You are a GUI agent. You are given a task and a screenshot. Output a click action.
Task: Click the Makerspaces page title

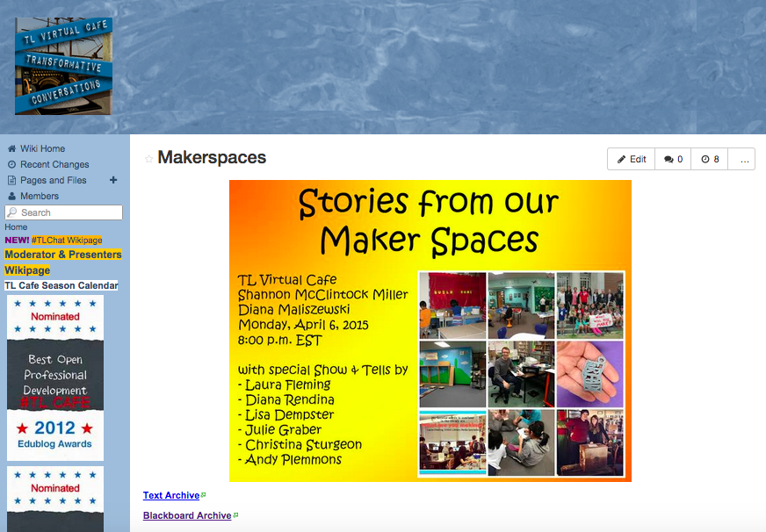click(x=212, y=158)
